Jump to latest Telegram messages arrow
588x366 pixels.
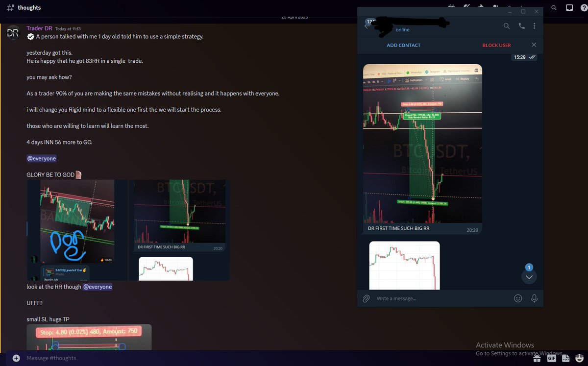tap(529, 277)
